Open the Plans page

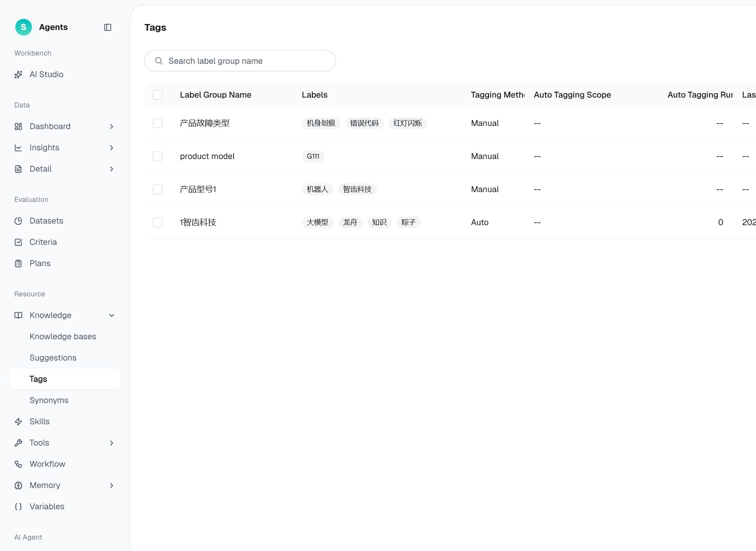65,263
